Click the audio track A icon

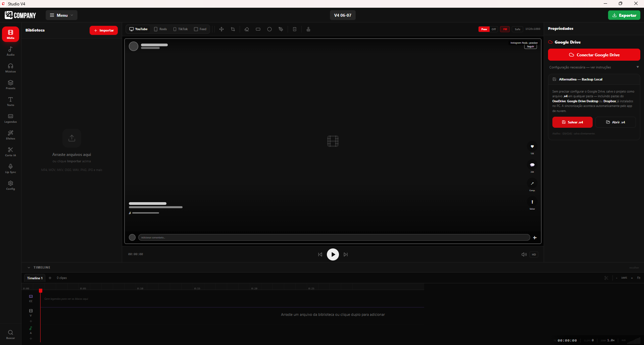pos(31,328)
